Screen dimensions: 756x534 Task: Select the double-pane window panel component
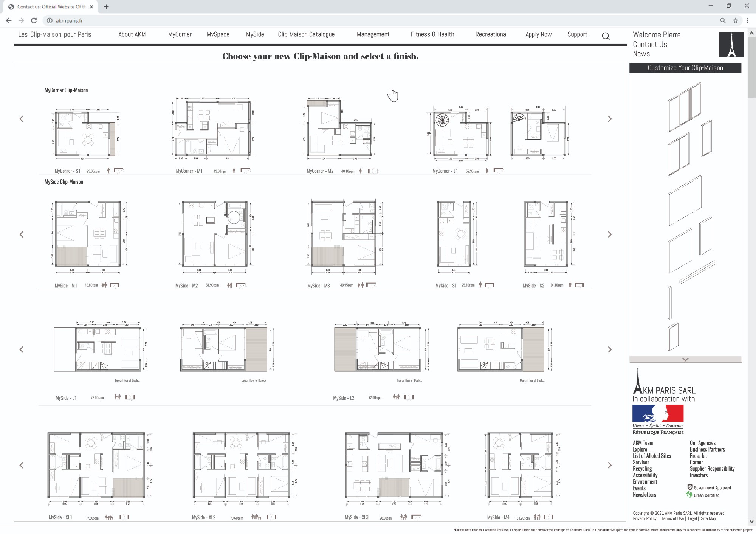[x=679, y=154]
